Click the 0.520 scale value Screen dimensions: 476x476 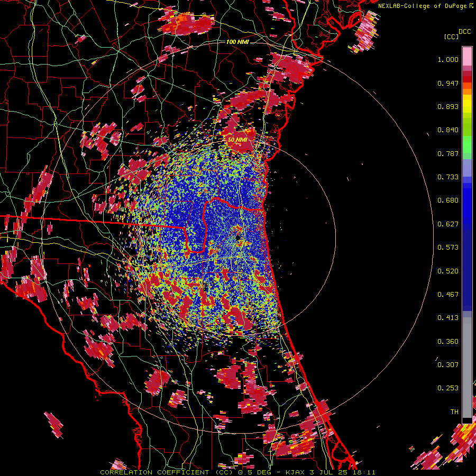pos(448,271)
